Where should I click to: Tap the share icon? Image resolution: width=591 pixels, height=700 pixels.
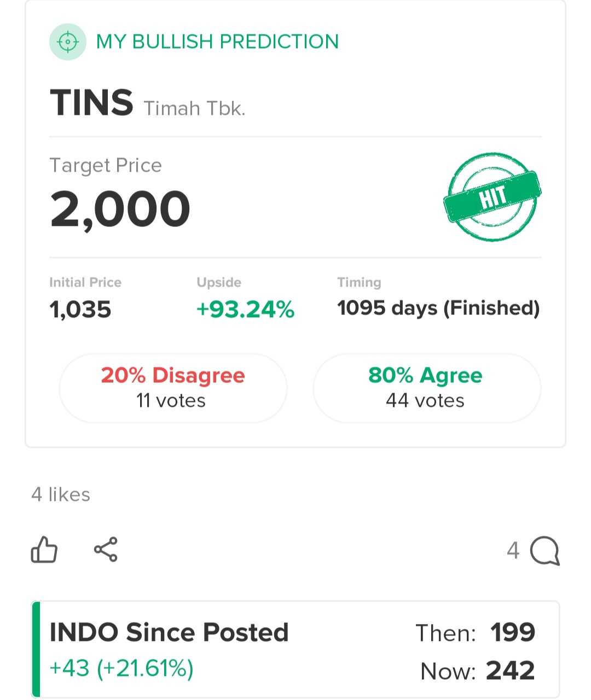(106, 550)
